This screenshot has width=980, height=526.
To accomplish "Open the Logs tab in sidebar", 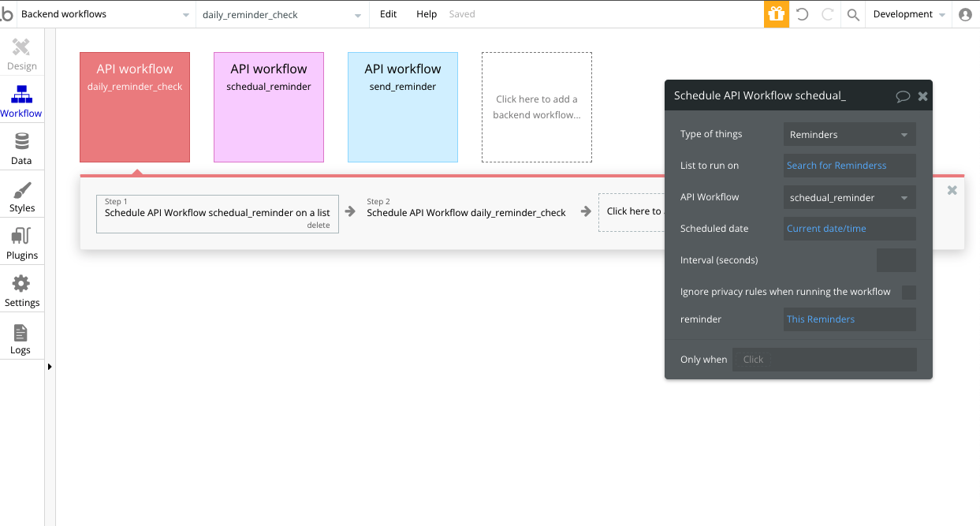I will (x=21, y=338).
